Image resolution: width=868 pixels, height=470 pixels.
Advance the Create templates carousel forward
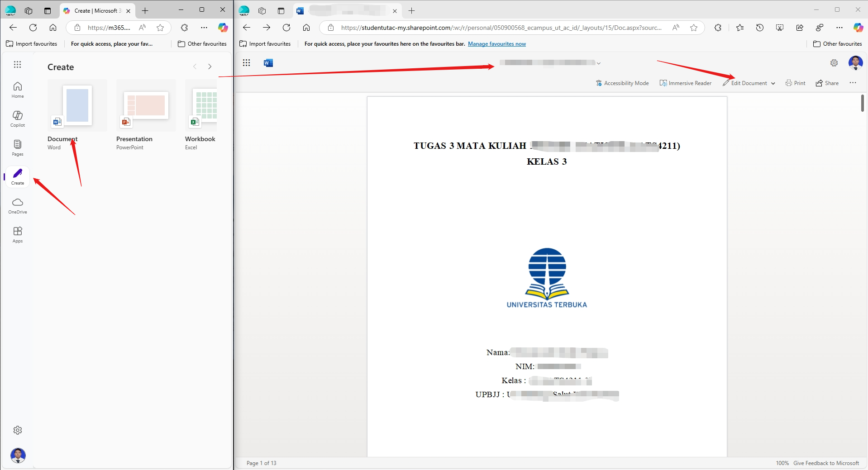210,66
